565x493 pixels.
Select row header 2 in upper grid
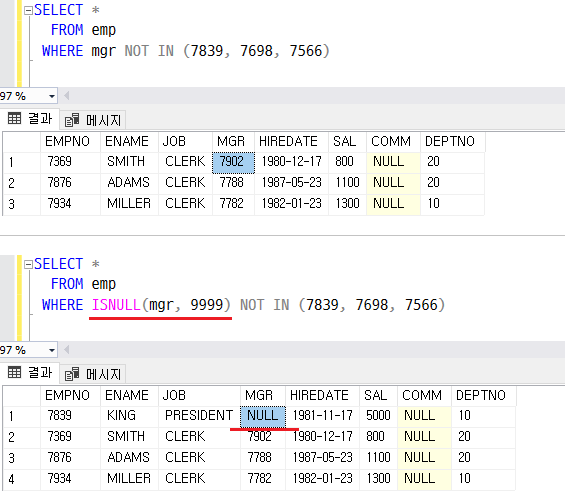coord(22,183)
